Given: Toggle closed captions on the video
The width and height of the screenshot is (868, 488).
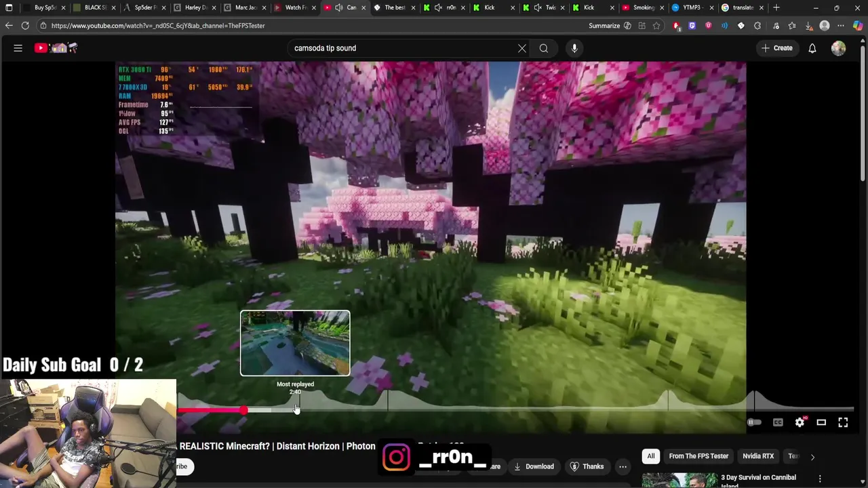Looking at the screenshot, I should 778,422.
